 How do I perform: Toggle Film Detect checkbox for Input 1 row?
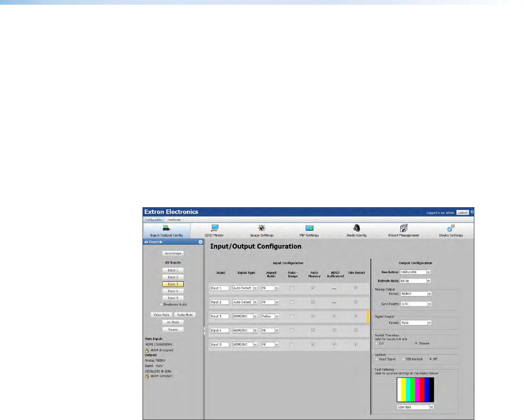(x=356, y=288)
